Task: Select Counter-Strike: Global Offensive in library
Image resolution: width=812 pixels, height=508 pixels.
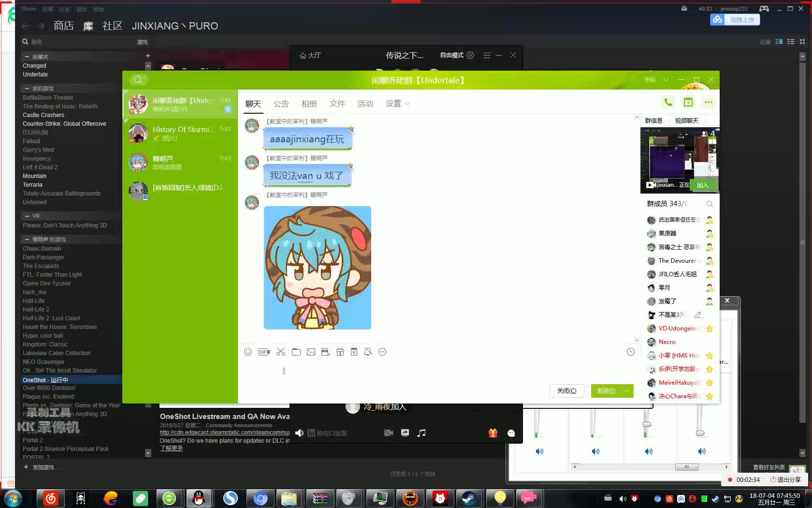Action: pyautogui.click(x=64, y=124)
